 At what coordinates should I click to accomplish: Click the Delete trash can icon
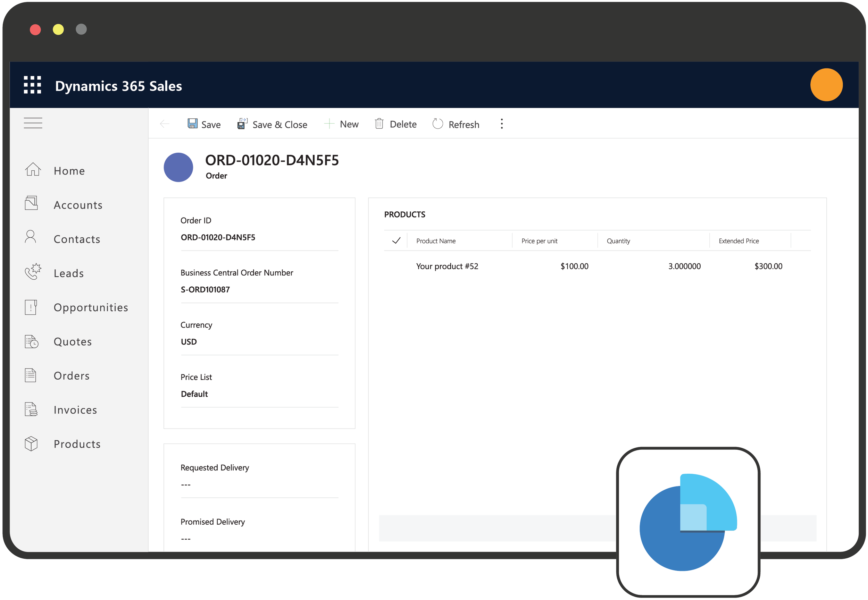pyautogui.click(x=379, y=124)
